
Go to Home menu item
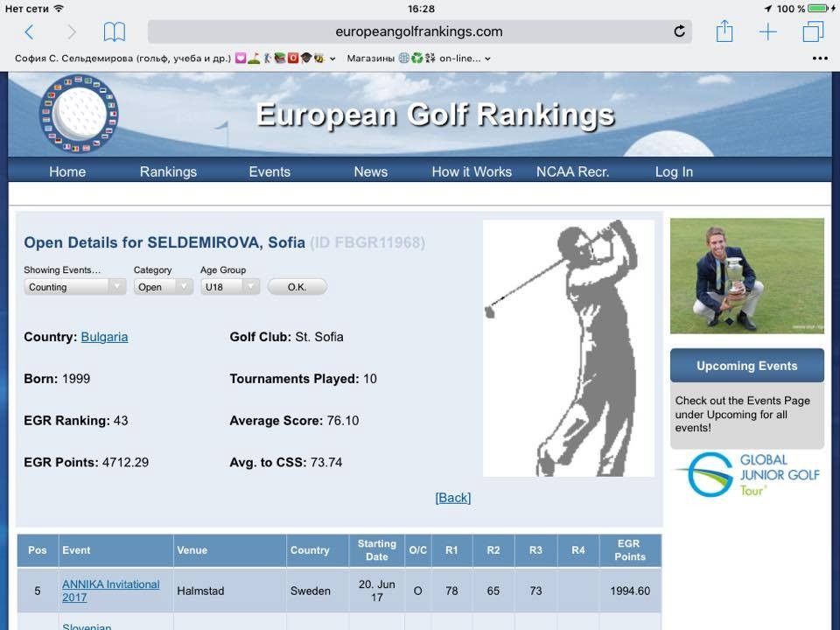coord(67,171)
